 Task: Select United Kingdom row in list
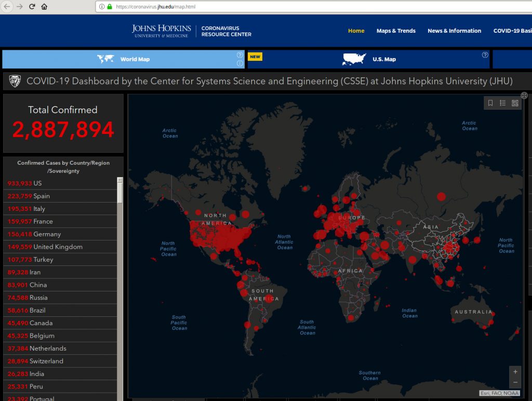coord(60,247)
